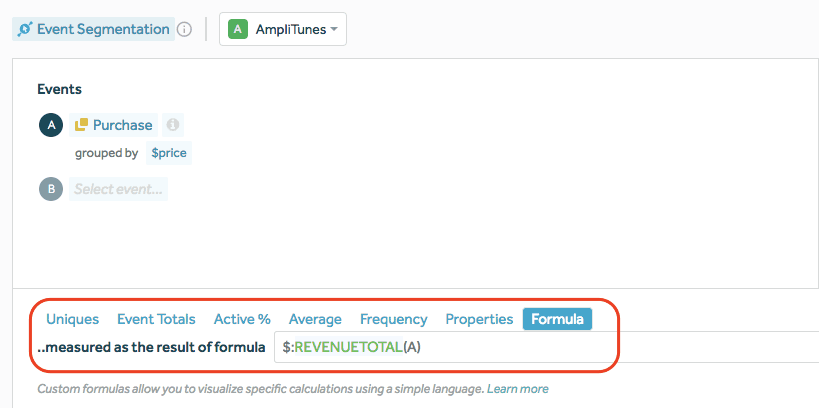Click the Event Segmentation chart icon

point(25,29)
